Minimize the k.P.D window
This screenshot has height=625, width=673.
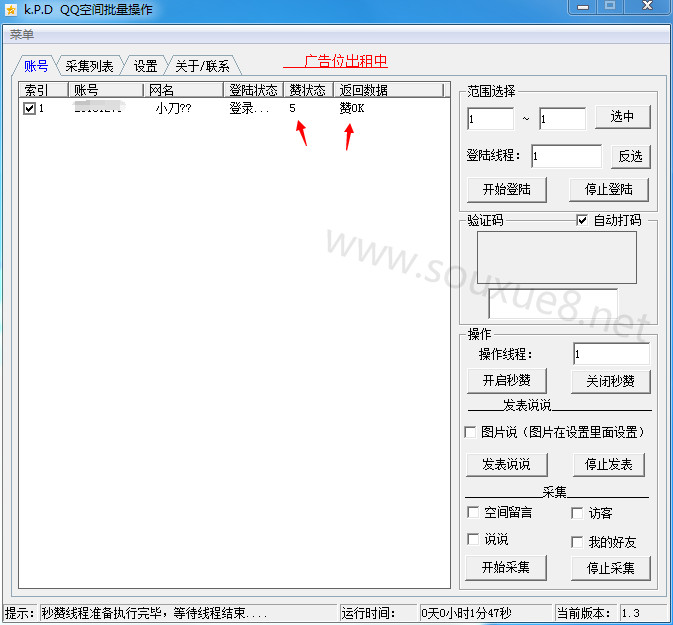point(583,7)
